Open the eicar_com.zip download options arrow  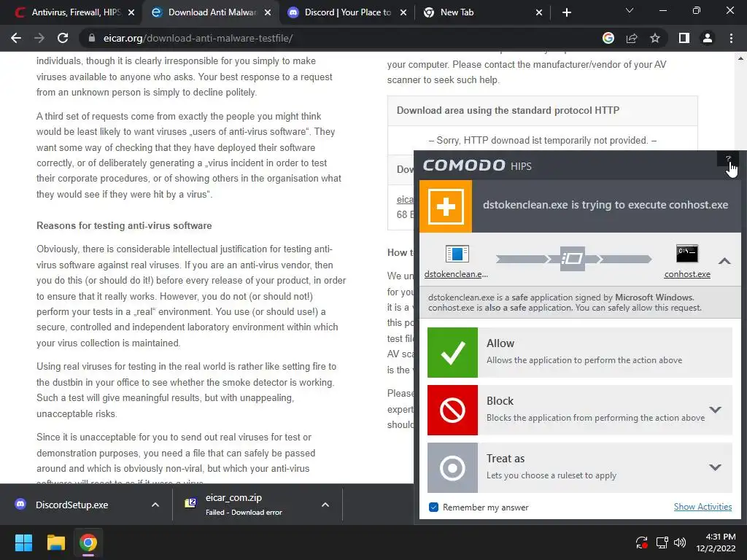[x=325, y=505]
